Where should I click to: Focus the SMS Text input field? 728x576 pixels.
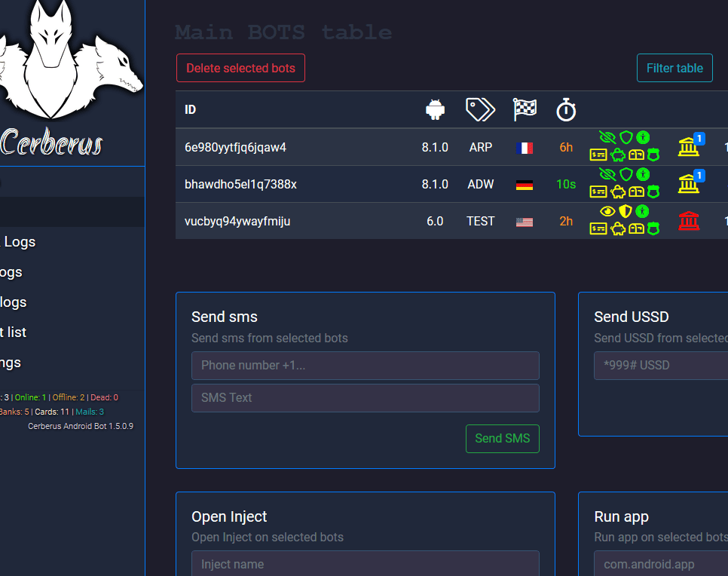coord(366,398)
